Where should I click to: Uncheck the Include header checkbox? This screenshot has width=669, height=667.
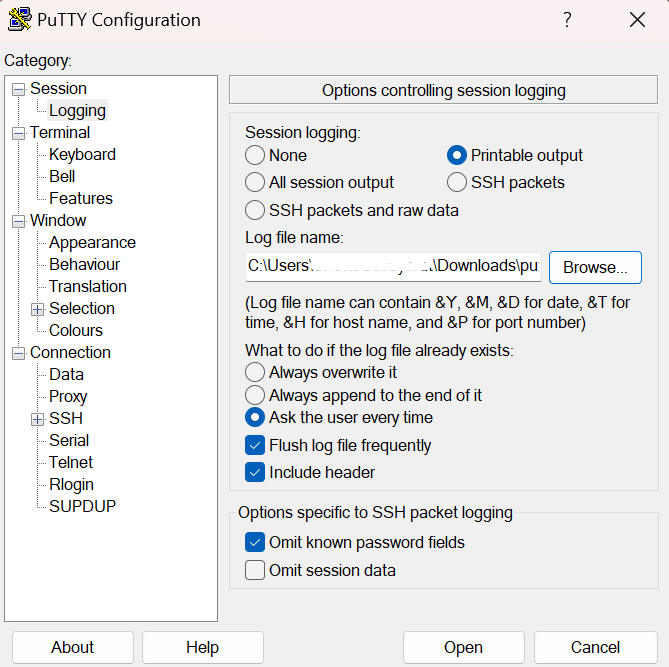pyautogui.click(x=255, y=472)
